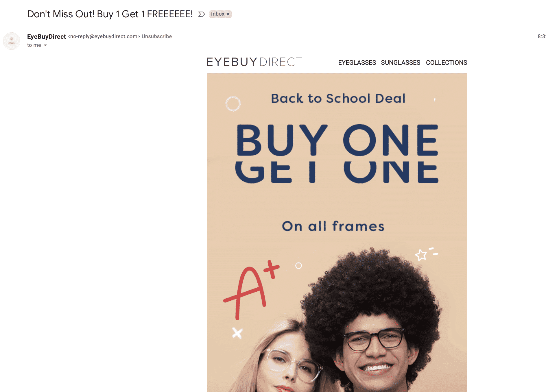The image size is (546, 392).
Task: Click the email timestamp at right
Action: tap(542, 36)
